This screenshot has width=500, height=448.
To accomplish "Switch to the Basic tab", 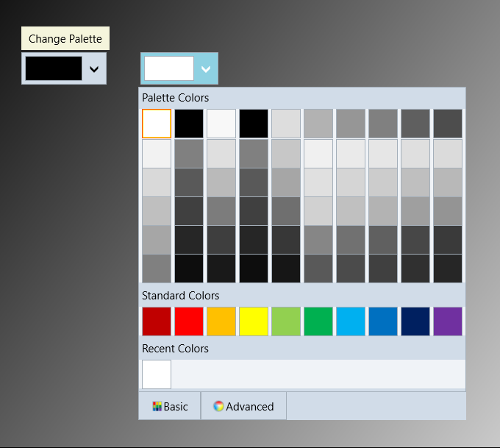I will click(x=170, y=406).
